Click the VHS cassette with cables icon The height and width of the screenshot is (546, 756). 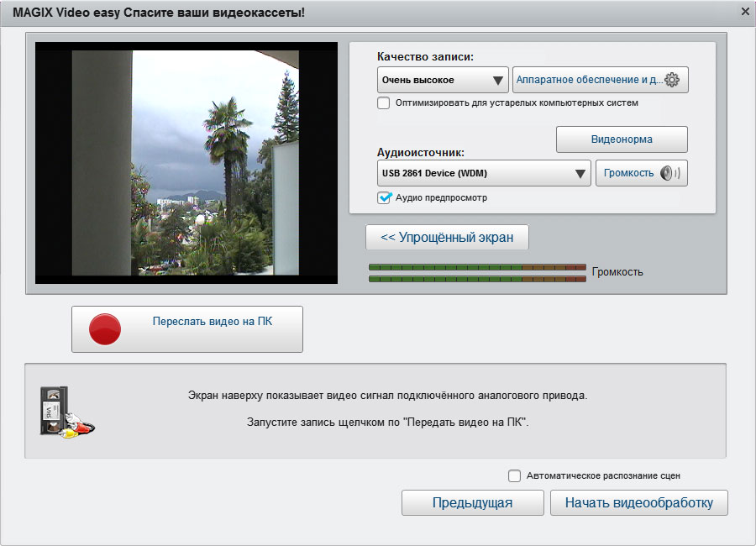click(x=66, y=412)
